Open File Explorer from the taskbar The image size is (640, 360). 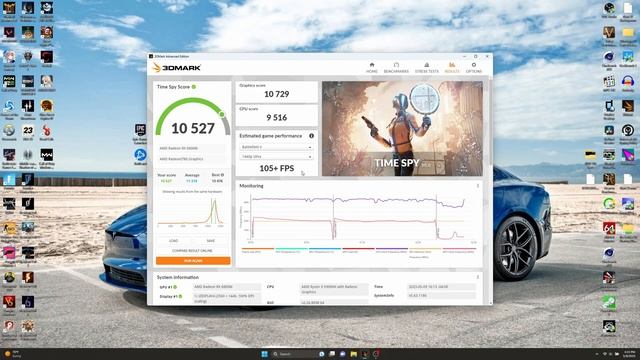pyautogui.click(x=353, y=354)
